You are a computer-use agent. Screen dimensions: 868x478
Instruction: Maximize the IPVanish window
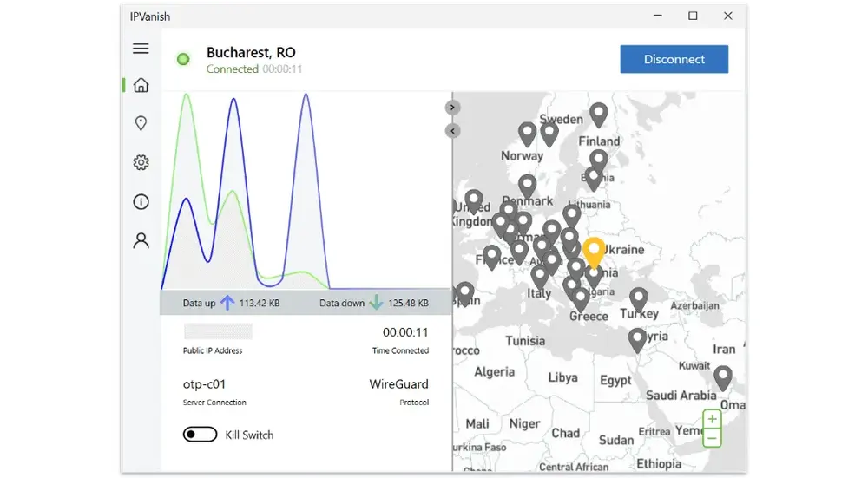click(x=693, y=16)
